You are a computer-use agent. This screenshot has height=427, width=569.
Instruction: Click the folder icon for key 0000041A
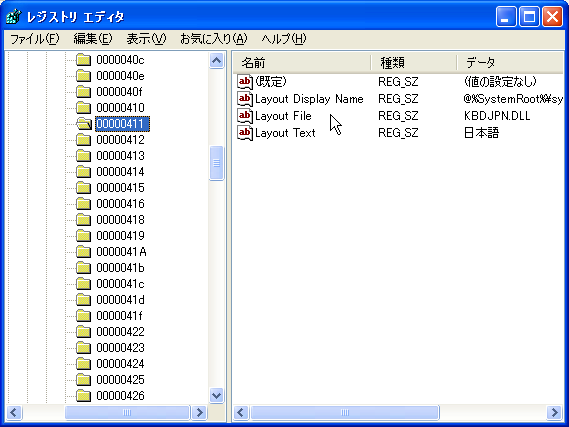[83, 251]
